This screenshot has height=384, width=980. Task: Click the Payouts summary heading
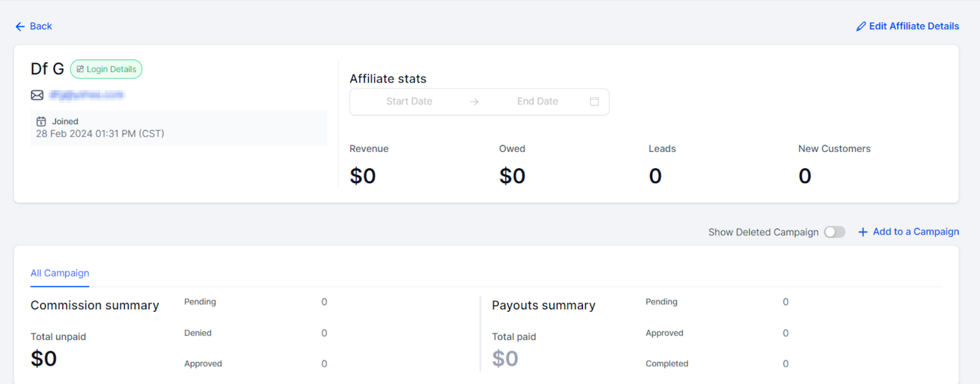544,306
